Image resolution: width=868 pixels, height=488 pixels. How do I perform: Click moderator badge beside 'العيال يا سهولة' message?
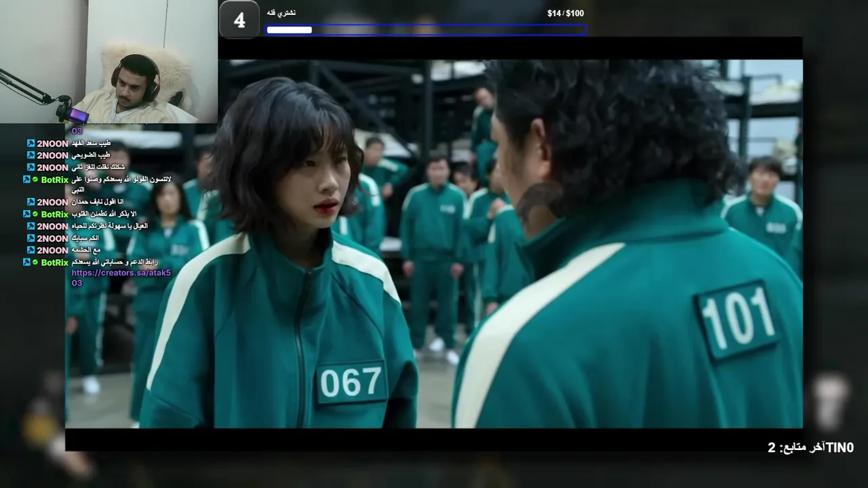pos(31,226)
